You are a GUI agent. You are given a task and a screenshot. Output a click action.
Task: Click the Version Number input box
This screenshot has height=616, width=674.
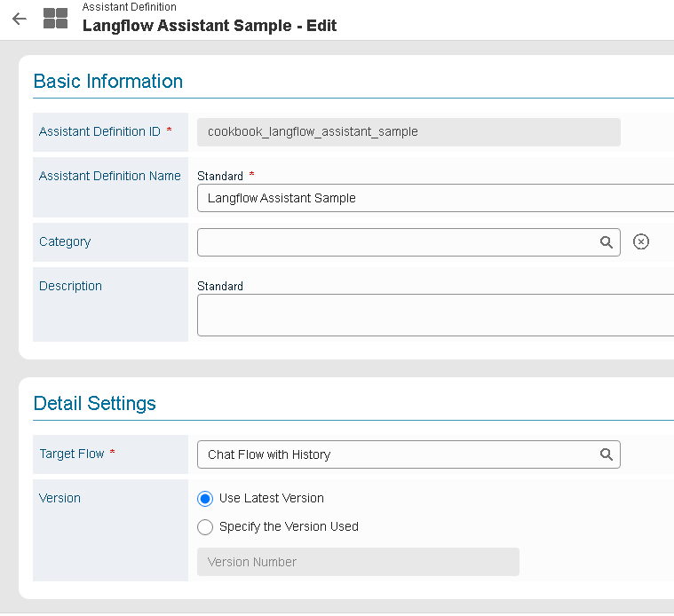click(358, 562)
